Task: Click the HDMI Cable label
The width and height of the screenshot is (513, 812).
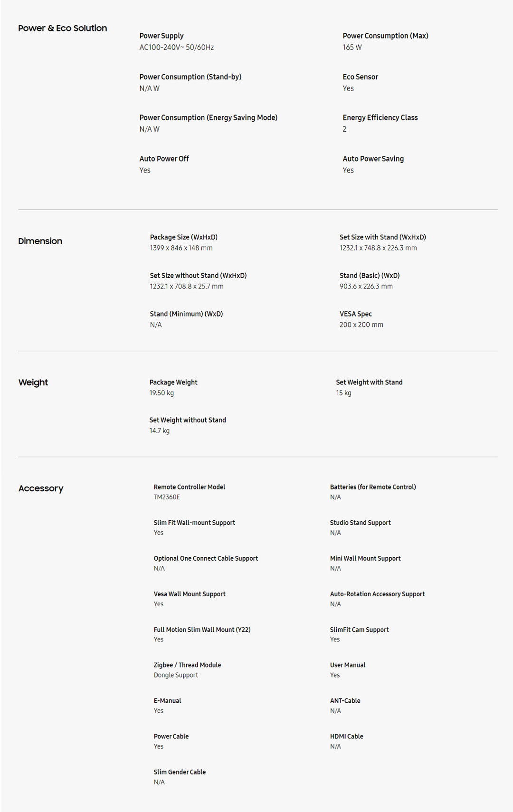Action: (346, 736)
